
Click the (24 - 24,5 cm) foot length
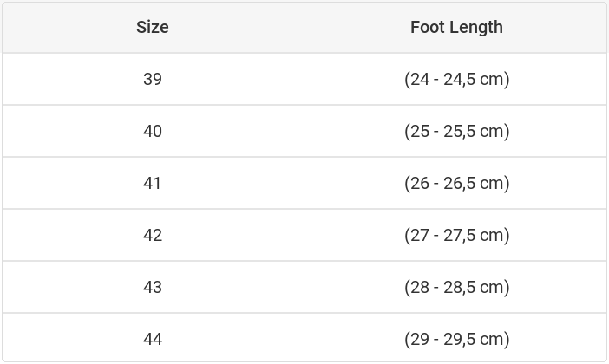coord(456,79)
